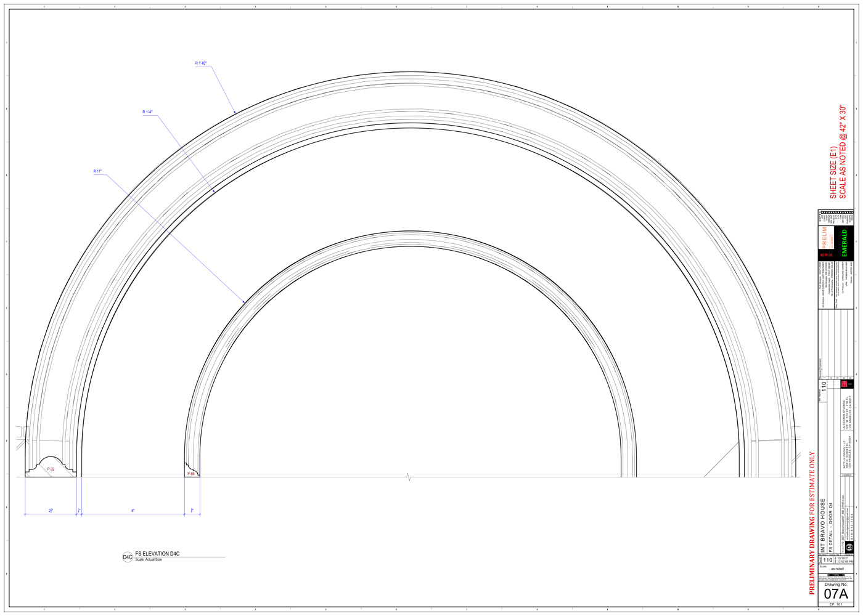Viewport: 863px width, 616px height.
Task: Click the 2½" dimension under P-32
Action: click(x=51, y=511)
